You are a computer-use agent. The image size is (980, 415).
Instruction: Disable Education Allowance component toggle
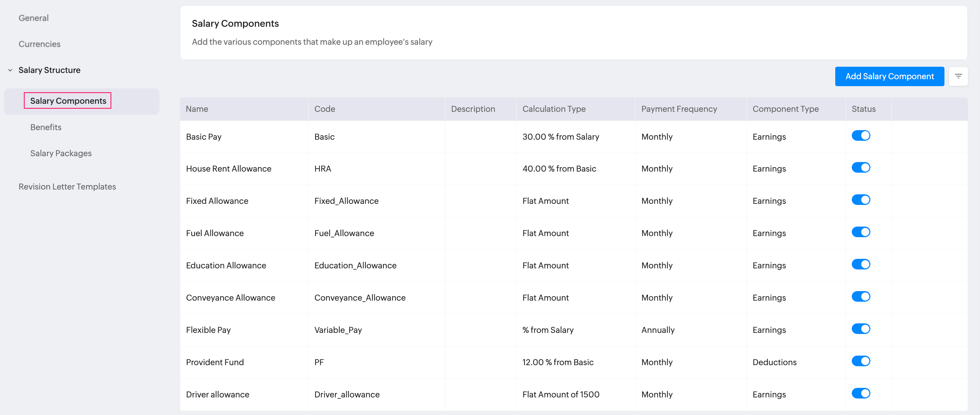coord(861,265)
